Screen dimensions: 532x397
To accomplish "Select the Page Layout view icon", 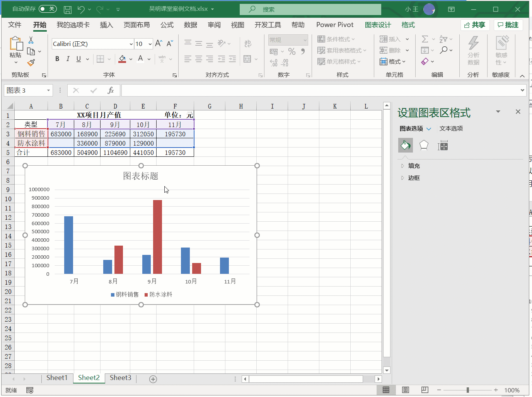I will point(406,390).
